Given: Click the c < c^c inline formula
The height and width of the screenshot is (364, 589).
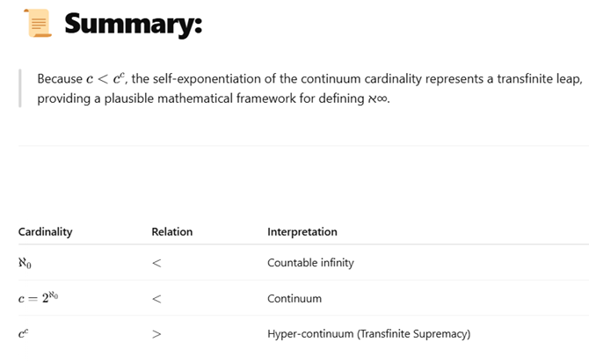Looking at the screenshot, I should [x=105, y=78].
